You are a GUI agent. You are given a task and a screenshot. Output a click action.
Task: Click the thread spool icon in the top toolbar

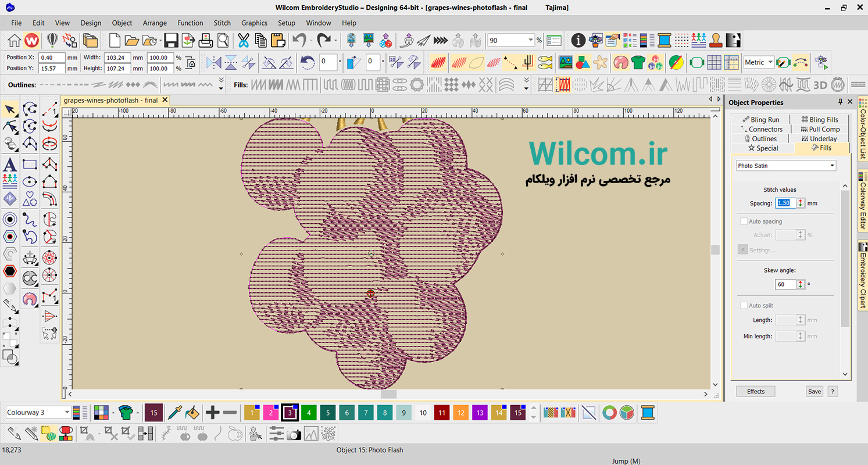pyautogui.click(x=665, y=40)
